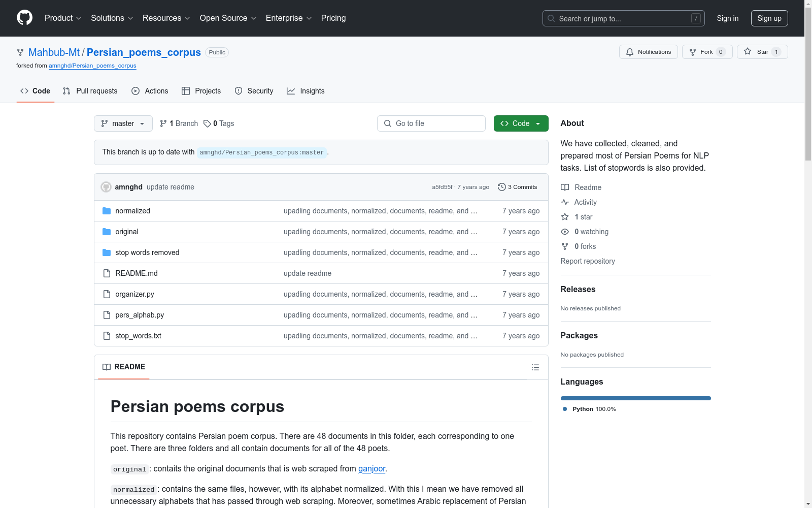Screen dimensions: 812x508
Task: Click the Python 100.0% language entry
Action: (x=589, y=409)
